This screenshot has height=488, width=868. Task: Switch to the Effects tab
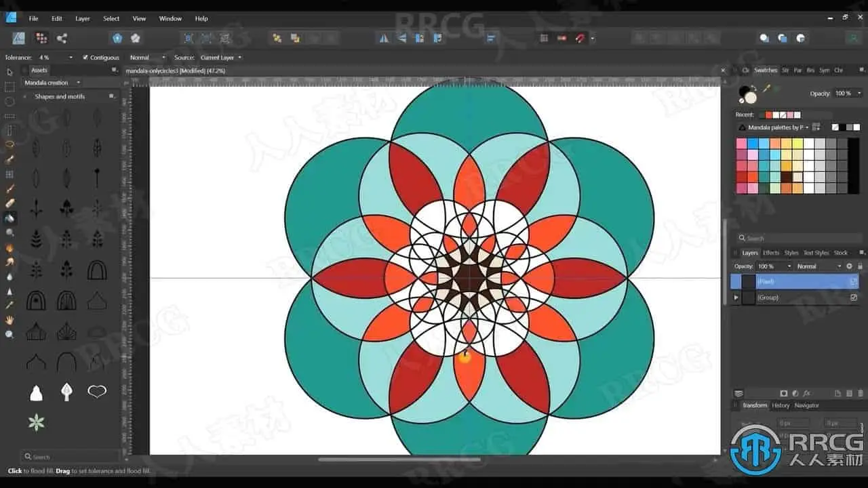pyautogui.click(x=771, y=253)
